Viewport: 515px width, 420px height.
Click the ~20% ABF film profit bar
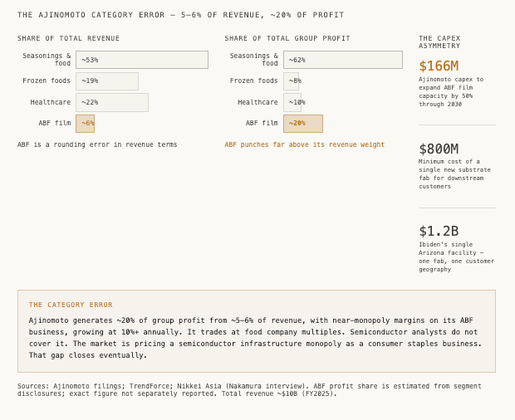[x=303, y=124]
